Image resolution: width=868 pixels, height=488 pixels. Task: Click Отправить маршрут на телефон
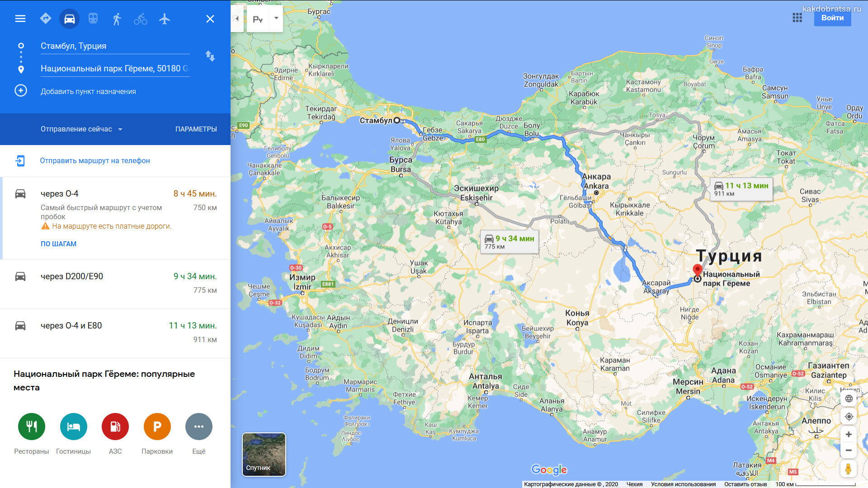(95, 160)
